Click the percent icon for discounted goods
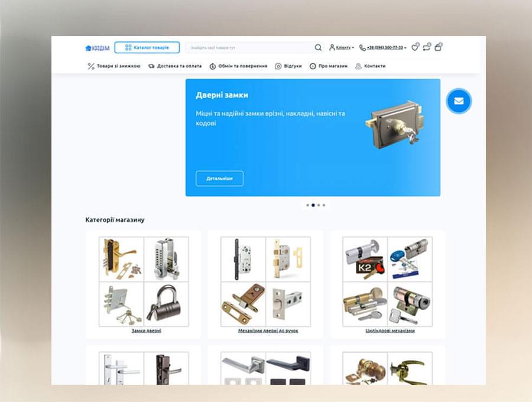The width and height of the screenshot is (532, 402). click(x=91, y=66)
